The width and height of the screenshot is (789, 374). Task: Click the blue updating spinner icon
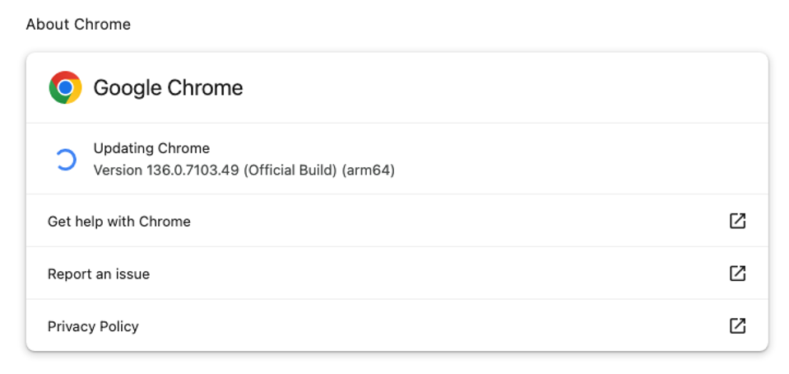click(66, 160)
